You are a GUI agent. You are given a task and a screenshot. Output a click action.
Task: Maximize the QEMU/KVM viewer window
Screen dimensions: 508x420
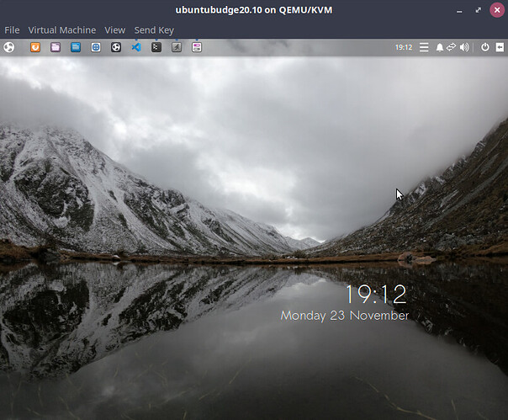click(479, 10)
